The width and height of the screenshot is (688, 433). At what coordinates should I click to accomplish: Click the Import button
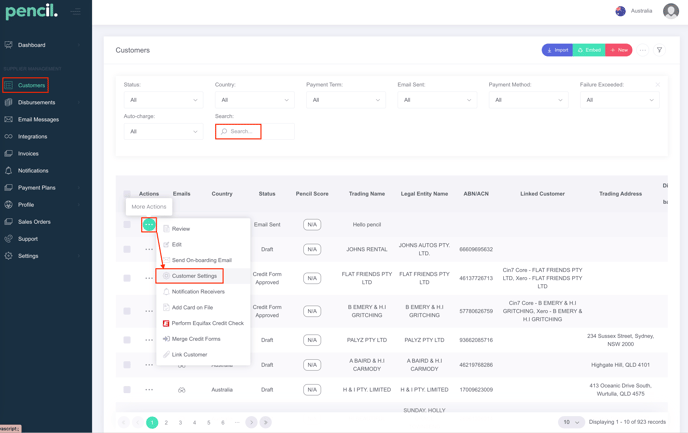(x=557, y=50)
